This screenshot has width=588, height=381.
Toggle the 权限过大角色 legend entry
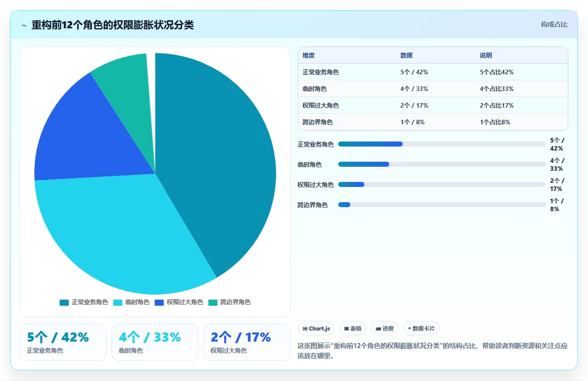(x=179, y=302)
